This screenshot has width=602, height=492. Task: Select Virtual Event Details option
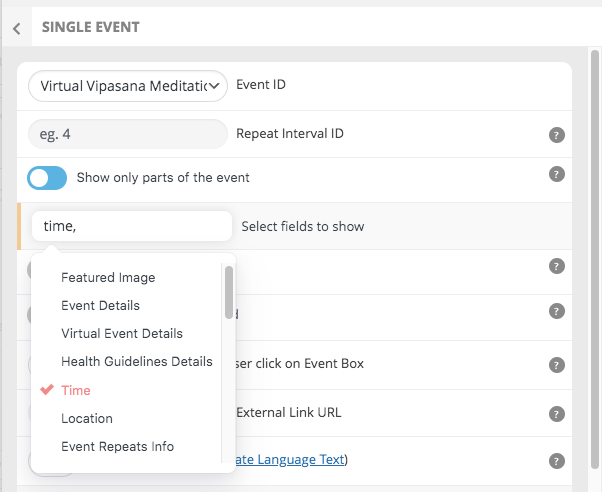122,333
